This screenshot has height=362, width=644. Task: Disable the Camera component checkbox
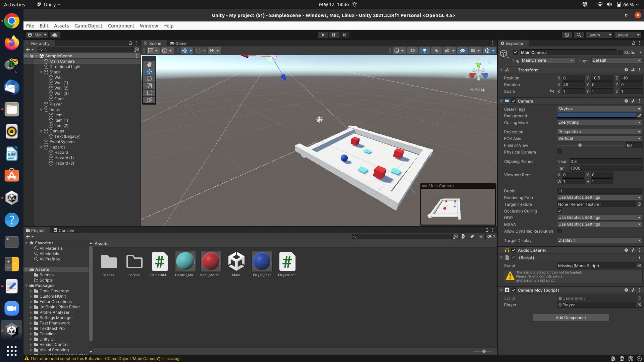point(513,101)
